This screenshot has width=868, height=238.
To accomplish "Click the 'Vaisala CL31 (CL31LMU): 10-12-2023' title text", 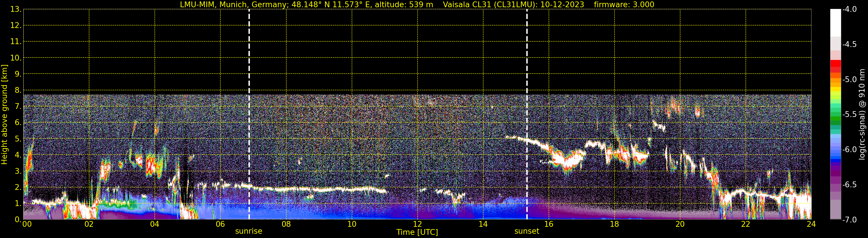I will [514, 5].
